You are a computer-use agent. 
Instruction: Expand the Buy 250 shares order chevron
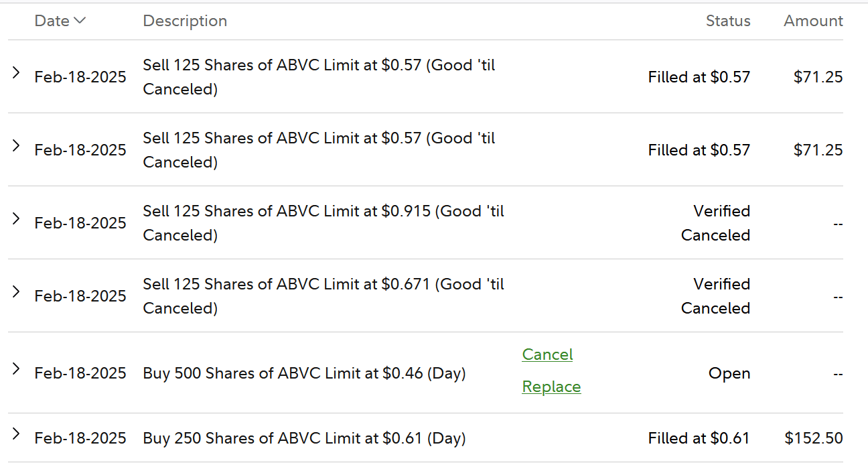(16, 434)
